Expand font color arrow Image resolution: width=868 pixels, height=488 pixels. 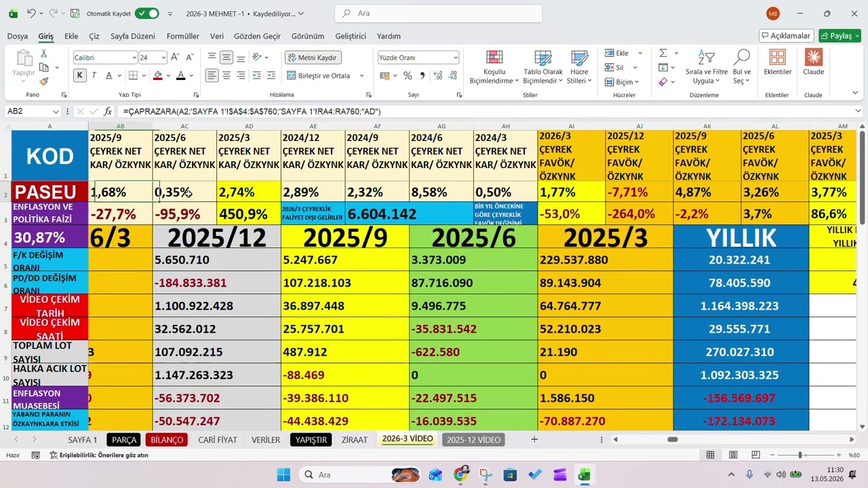[x=191, y=76]
